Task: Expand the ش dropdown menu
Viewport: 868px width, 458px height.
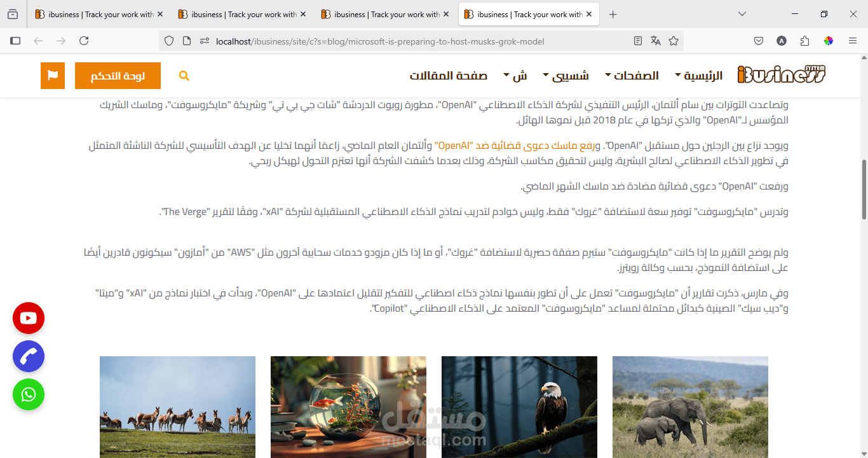Action: tap(515, 76)
